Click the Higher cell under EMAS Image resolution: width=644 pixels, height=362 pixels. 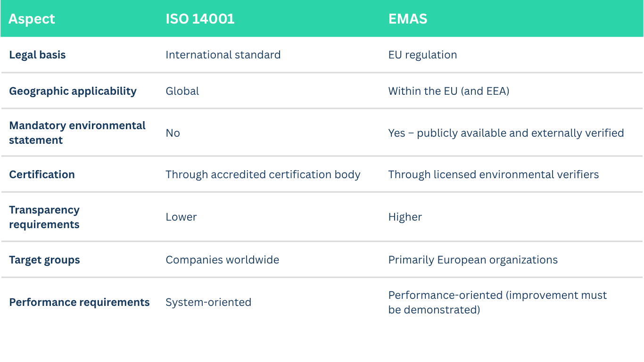(x=405, y=217)
